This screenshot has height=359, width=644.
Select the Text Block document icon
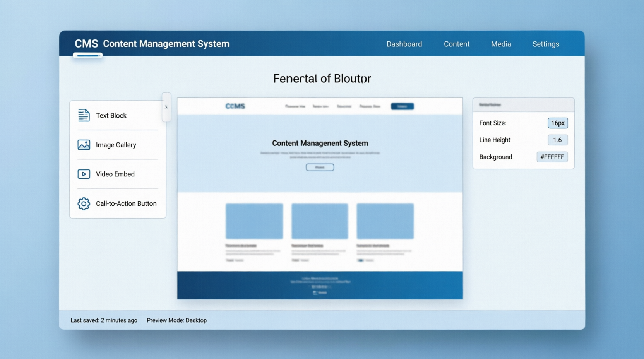pos(84,115)
